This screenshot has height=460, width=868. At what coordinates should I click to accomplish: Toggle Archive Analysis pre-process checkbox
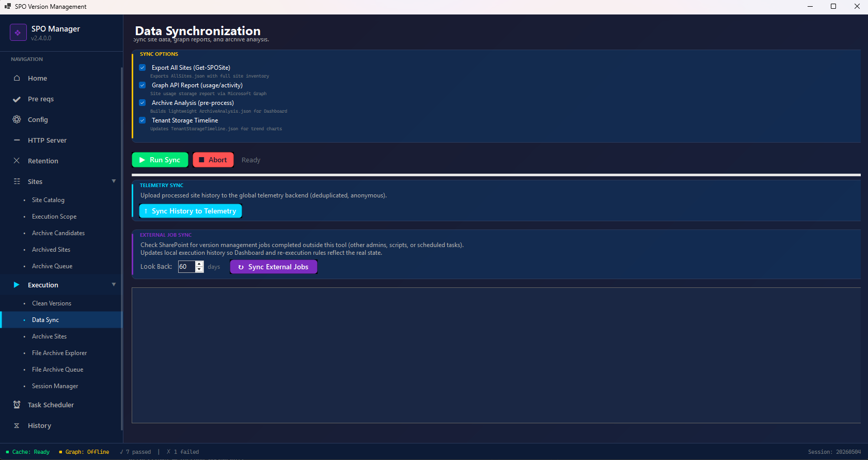coord(143,103)
